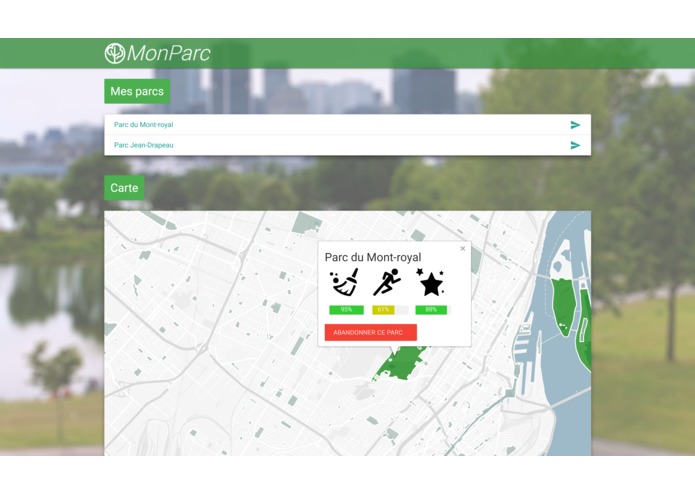Click the star rating icon

pos(430,282)
